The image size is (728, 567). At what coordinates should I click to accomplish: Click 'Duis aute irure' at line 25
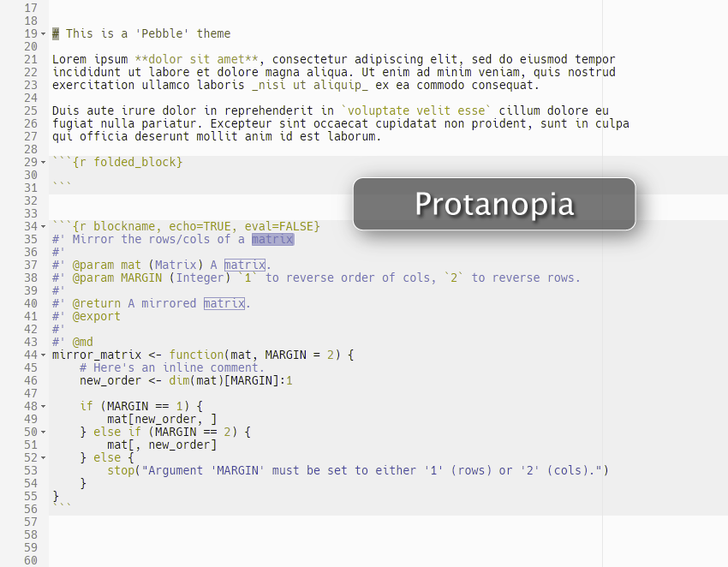pyautogui.click(x=104, y=111)
